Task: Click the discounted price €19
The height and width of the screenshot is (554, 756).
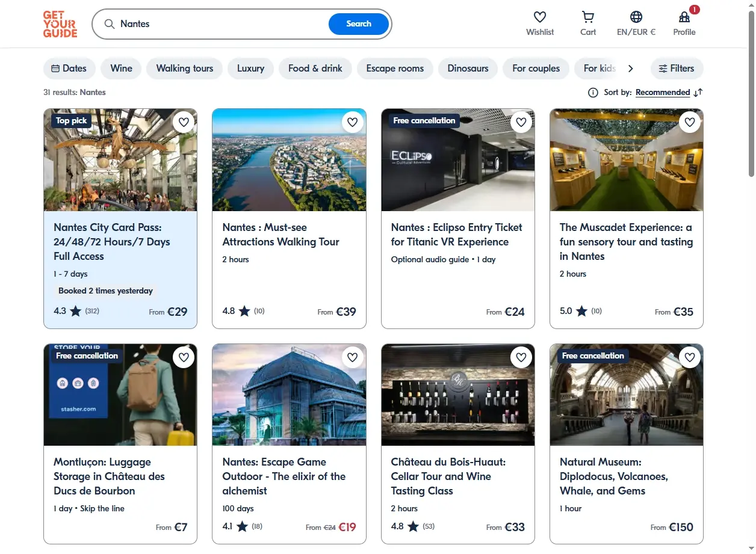Action: (347, 527)
